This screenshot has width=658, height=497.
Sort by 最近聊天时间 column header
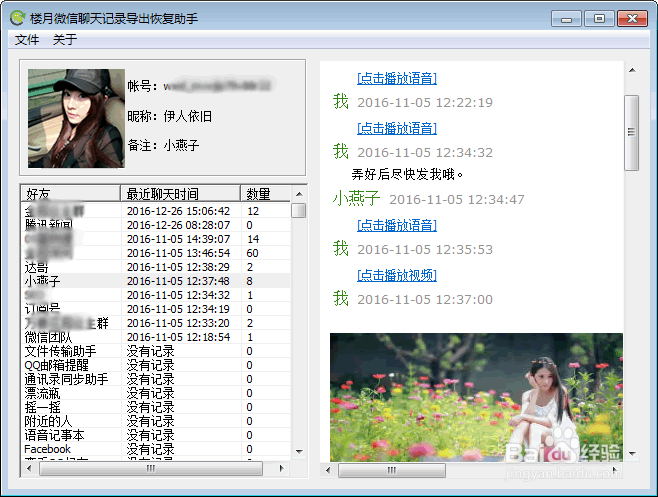pyautogui.click(x=180, y=194)
